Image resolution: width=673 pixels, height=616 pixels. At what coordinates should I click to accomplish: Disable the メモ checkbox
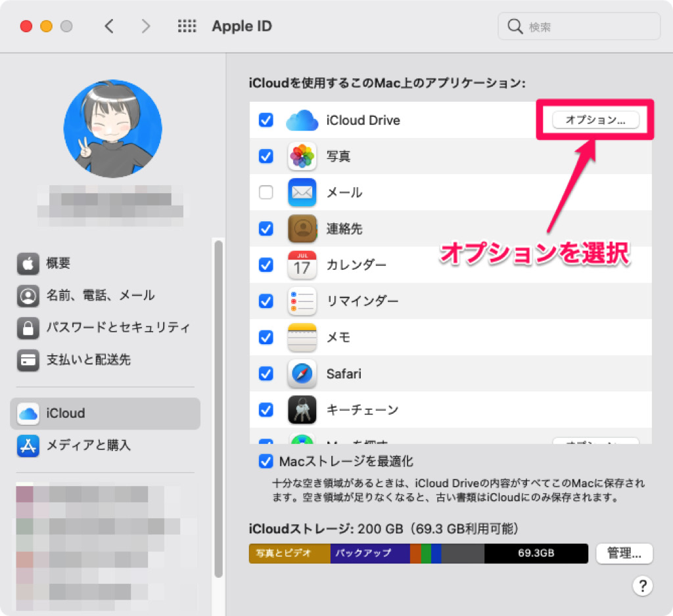click(266, 338)
